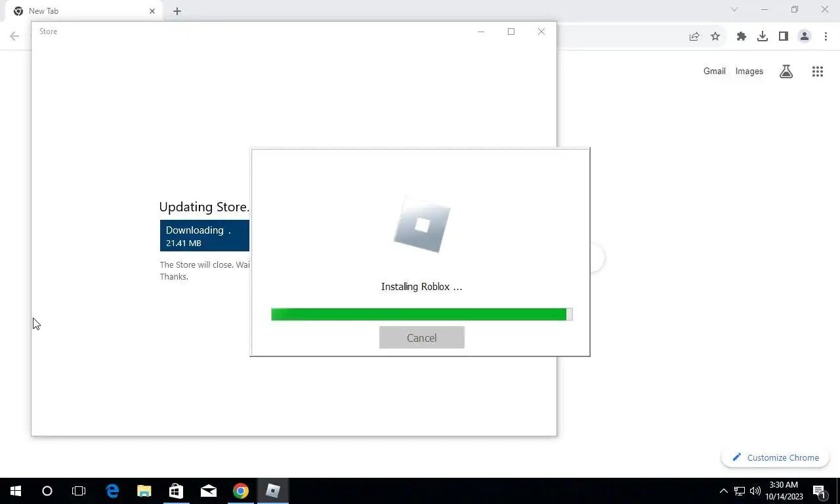Click Customize Chrome button
The width and height of the screenshot is (840, 504).
coord(776,457)
